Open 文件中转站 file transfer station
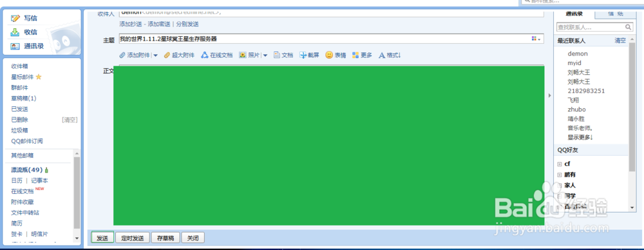The height and width of the screenshot is (250, 644). 26,213
